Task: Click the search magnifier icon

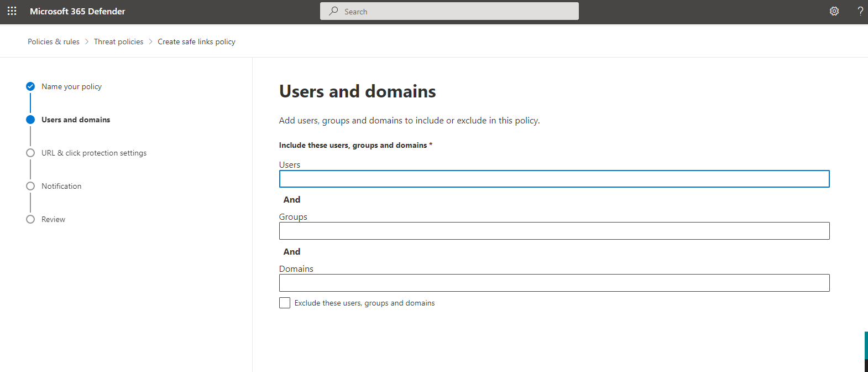Action: tap(333, 11)
